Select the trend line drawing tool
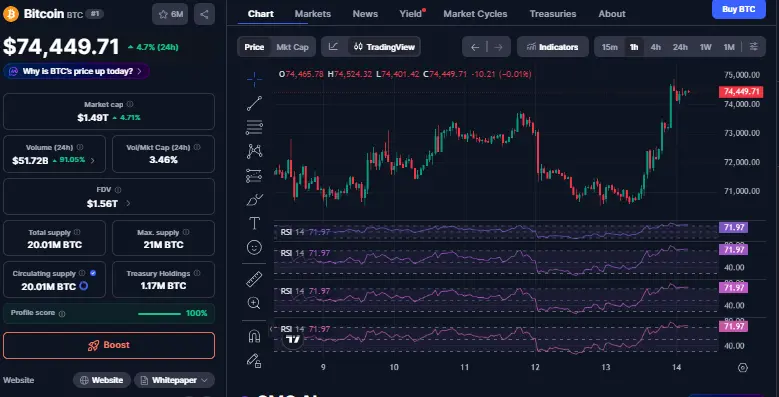This screenshot has width=779, height=397. [x=254, y=103]
